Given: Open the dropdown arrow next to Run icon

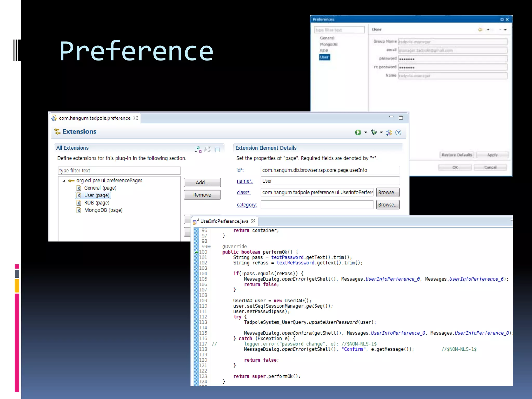Looking at the screenshot, I should 366,132.
